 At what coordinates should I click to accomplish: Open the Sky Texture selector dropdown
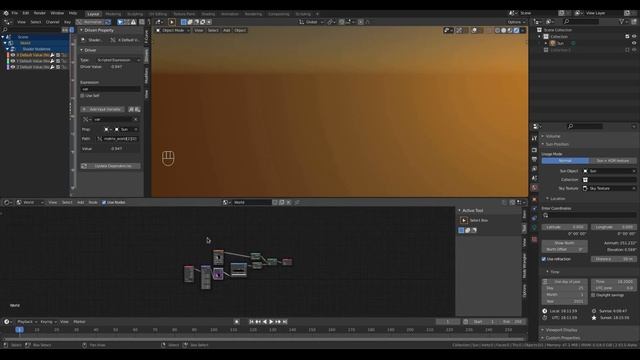pos(609,189)
